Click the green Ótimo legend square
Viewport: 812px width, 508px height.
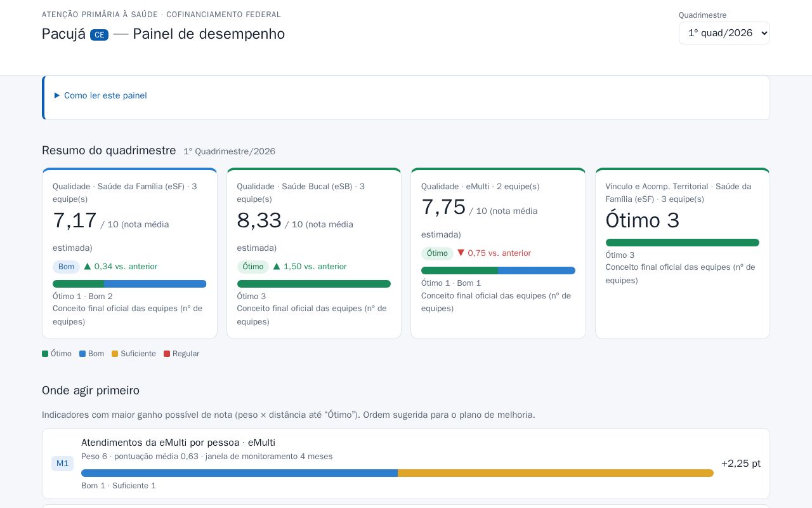coord(45,354)
